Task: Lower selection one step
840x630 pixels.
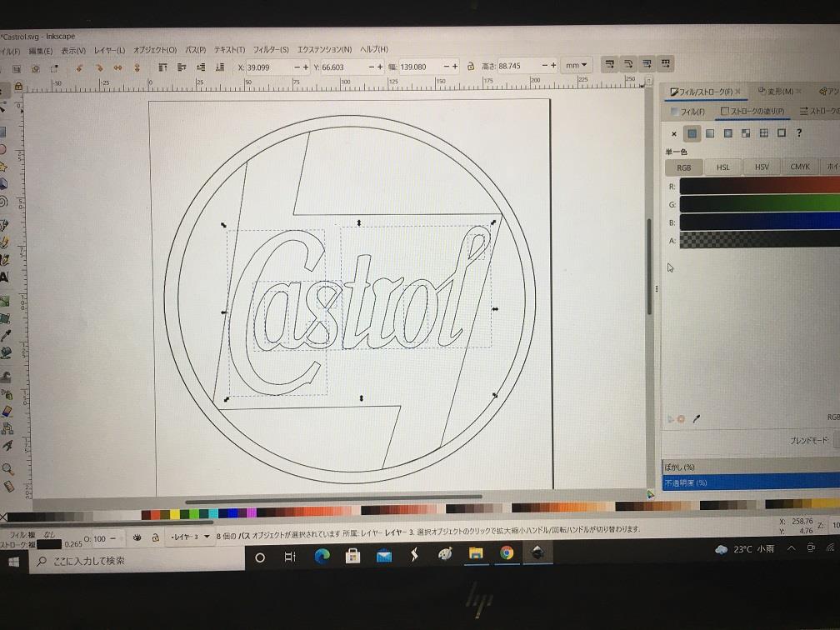Action: click(201, 67)
